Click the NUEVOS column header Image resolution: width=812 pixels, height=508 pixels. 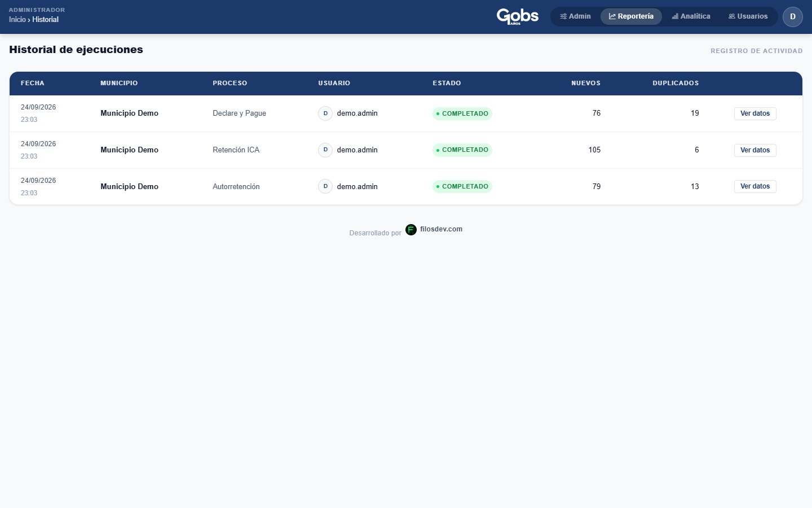[x=586, y=83]
